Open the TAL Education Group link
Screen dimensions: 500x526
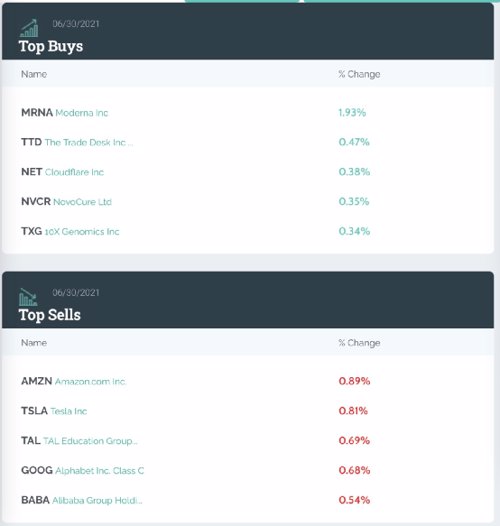pyautogui.click(x=79, y=441)
